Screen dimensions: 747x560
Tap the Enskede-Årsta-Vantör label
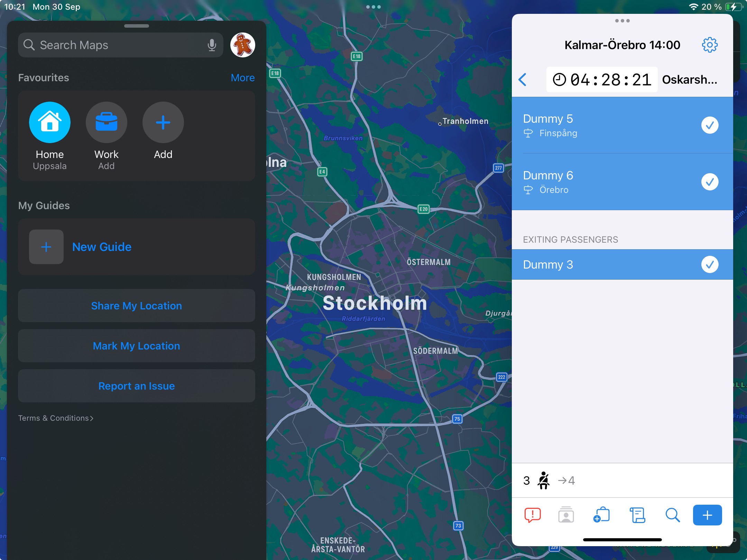pos(338,545)
